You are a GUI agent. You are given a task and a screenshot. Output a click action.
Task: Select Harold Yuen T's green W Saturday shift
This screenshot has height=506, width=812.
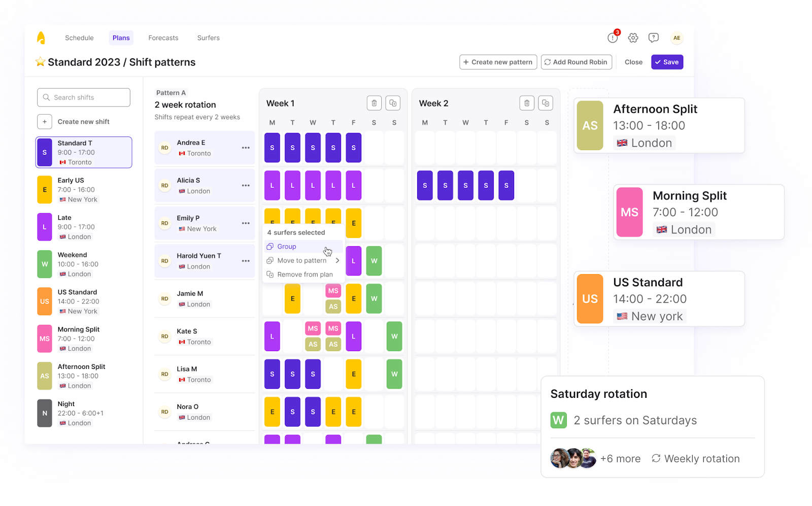[x=374, y=261]
